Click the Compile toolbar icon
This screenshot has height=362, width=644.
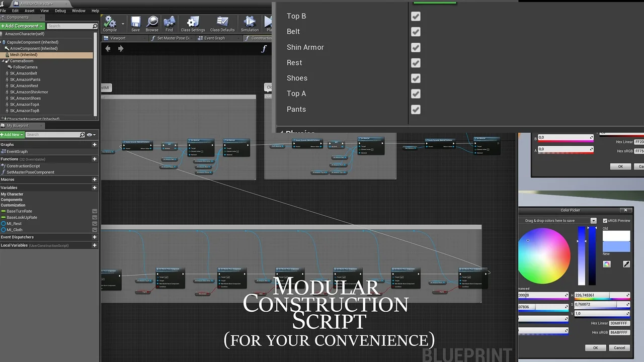[x=110, y=23]
